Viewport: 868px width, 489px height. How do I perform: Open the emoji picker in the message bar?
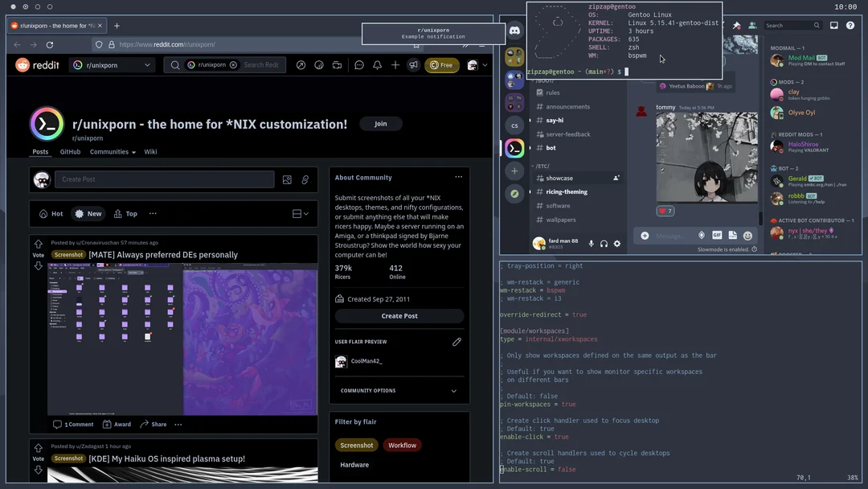748,235
